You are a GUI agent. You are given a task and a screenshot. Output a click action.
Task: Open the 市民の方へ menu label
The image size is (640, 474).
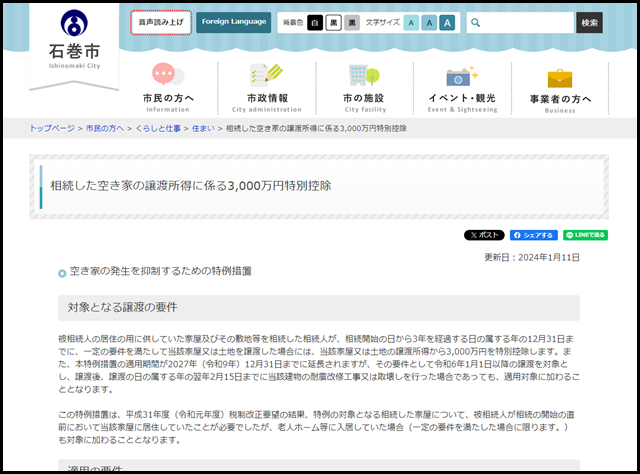168,98
